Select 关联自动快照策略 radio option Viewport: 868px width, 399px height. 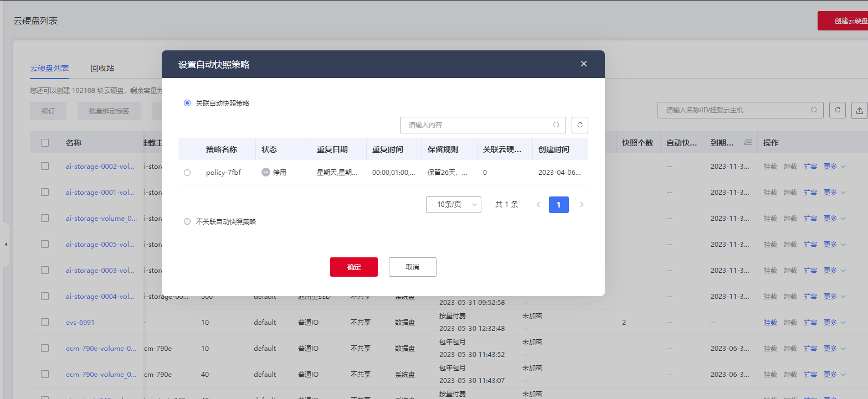pyautogui.click(x=187, y=103)
